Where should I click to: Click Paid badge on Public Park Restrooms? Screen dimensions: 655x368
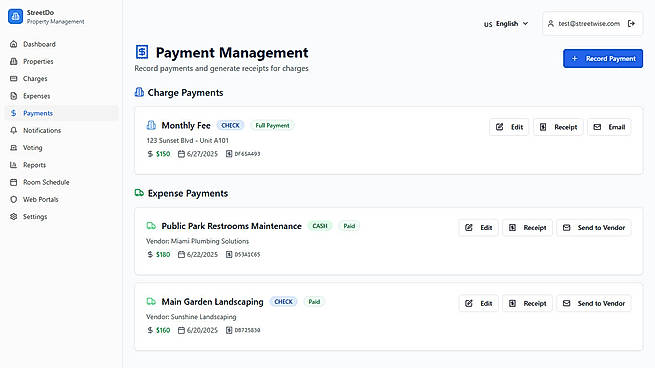click(x=349, y=226)
